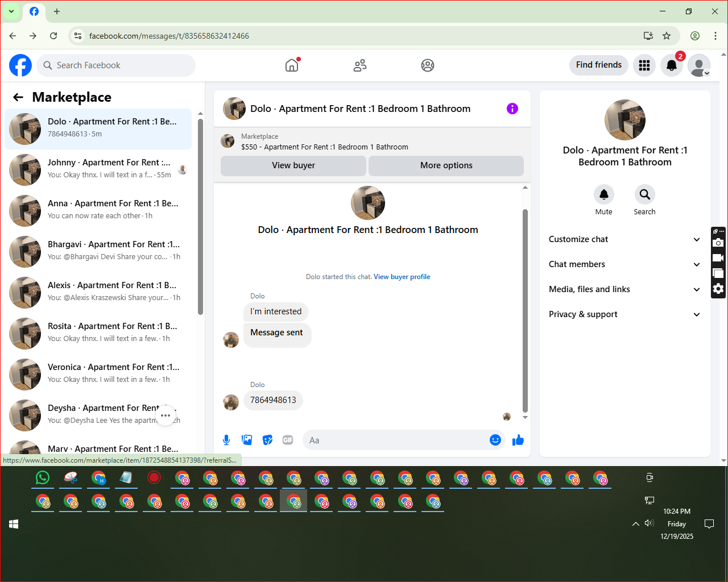Expand Media, files and links section
Image resolution: width=728 pixels, height=582 pixels.
pos(624,289)
